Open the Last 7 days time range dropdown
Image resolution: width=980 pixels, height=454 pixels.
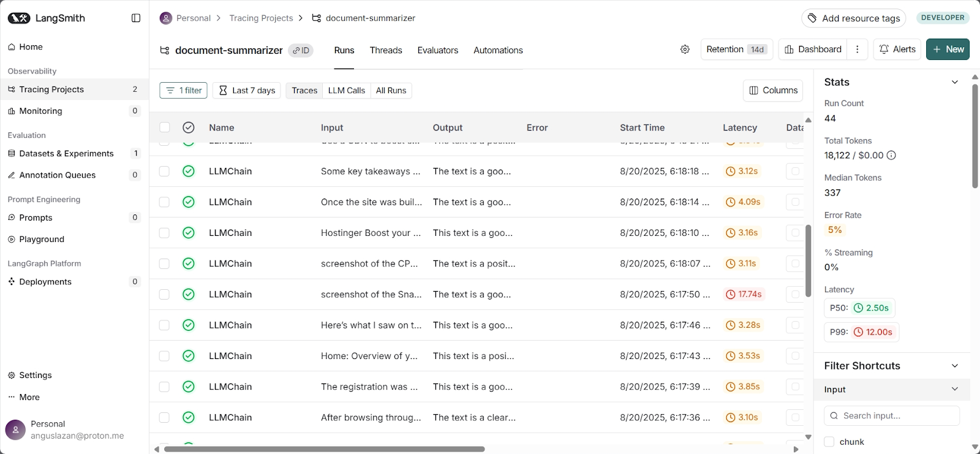pyautogui.click(x=247, y=91)
